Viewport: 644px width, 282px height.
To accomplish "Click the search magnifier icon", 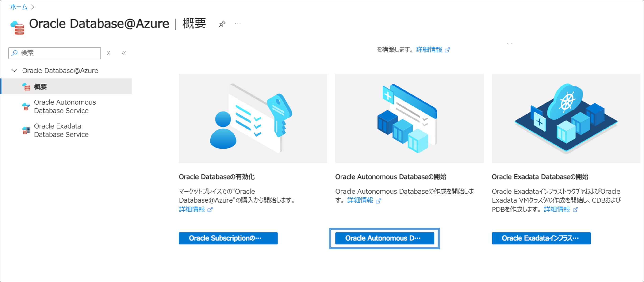I will (14, 53).
